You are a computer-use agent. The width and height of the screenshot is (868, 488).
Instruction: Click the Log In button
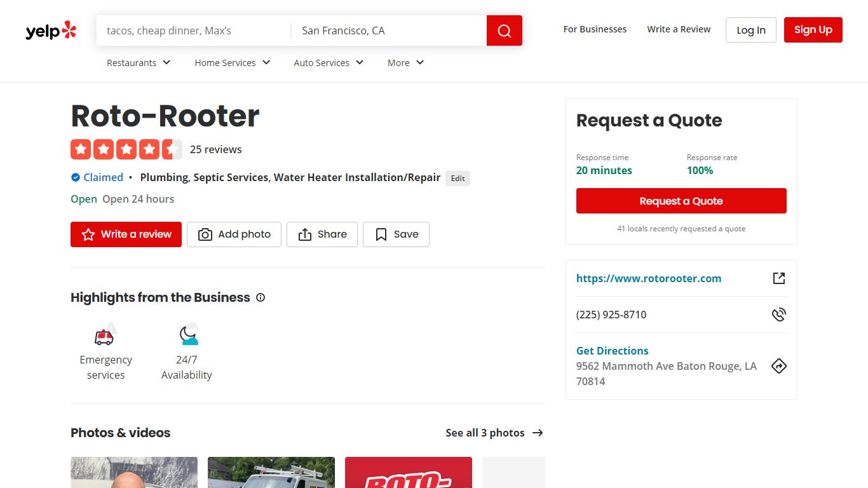pos(751,30)
